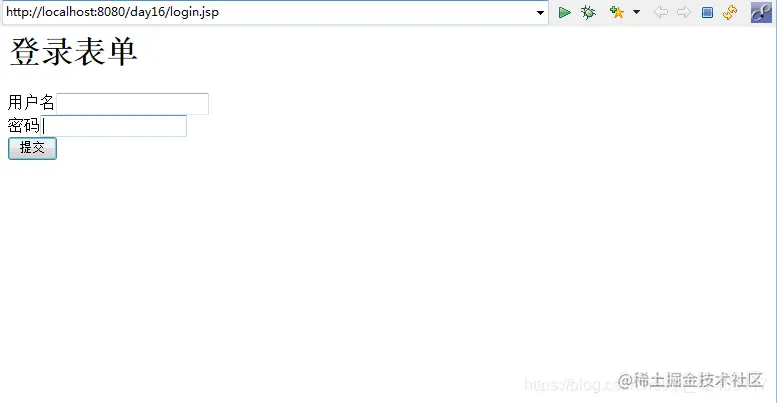Viewport: 777px width, 403px height.
Task: Click the chain link browser icon
Action: click(x=761, y=12)
